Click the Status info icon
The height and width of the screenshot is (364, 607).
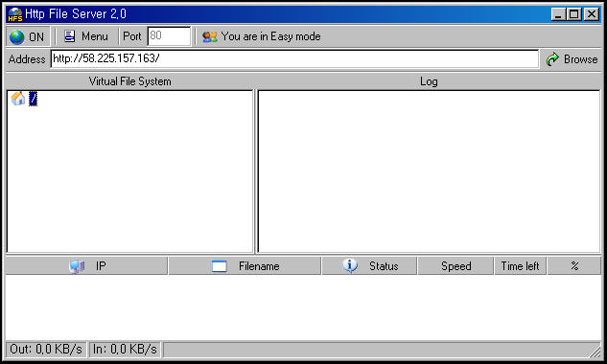pyautogui.click(x=350, y=265)
